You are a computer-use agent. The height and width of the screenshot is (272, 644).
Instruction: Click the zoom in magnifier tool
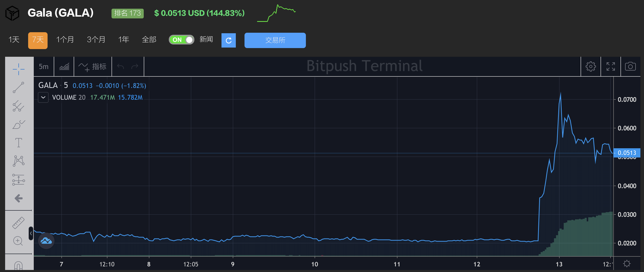(18, 241)
